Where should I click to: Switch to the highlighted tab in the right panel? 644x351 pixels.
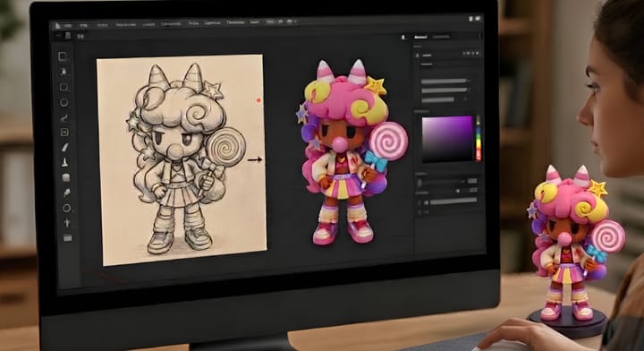tap(420, 37)
